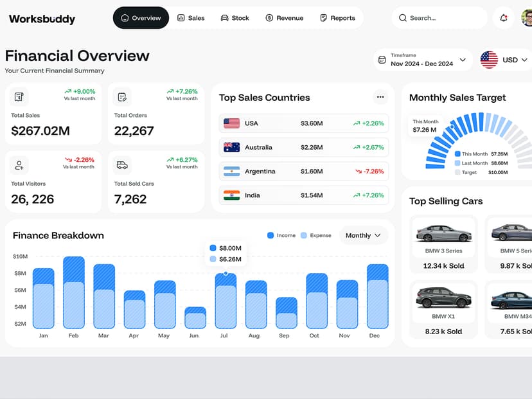Viewport: 532px width, 399px height.
Task: Click the calendar icon in Timeframe selector
Action: [382, 60]
